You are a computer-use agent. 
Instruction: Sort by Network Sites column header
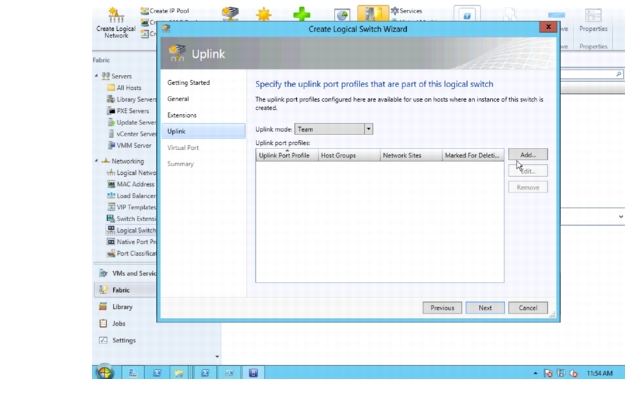[x=411, y=155]
